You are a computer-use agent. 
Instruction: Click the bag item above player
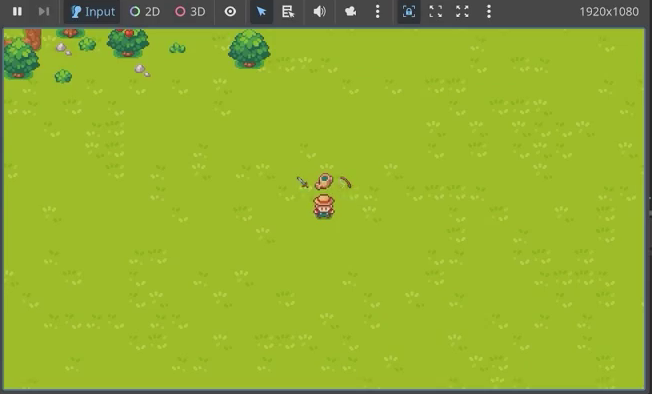[324, 181]
